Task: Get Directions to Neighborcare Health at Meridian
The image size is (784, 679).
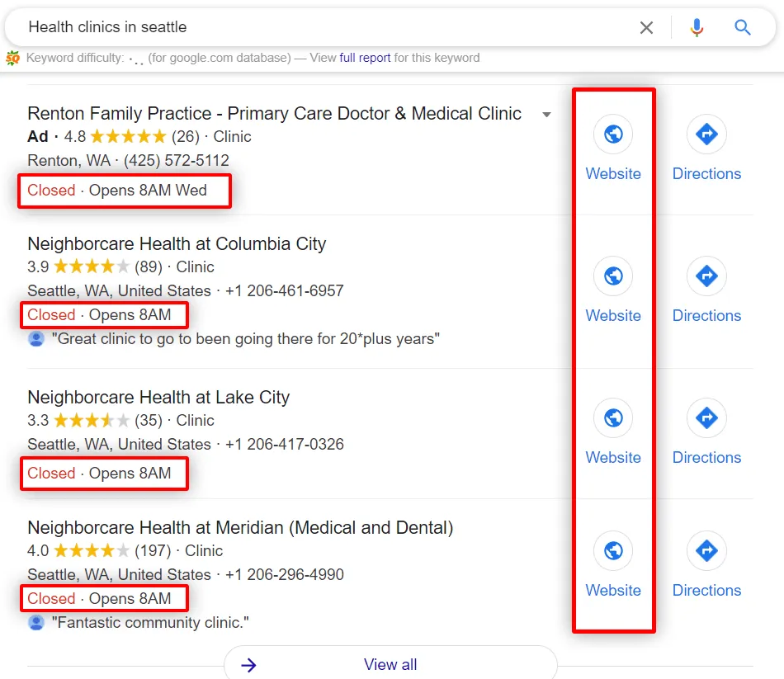Action: 706,551
